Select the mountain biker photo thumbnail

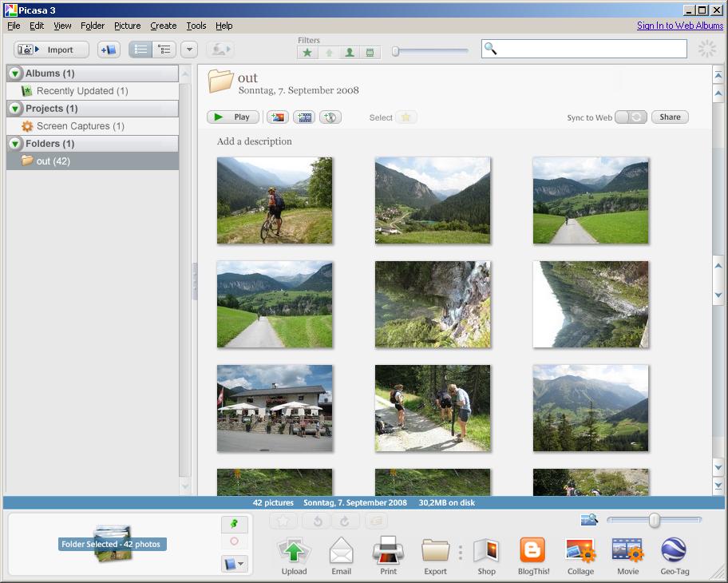click(x=275, y=200)
